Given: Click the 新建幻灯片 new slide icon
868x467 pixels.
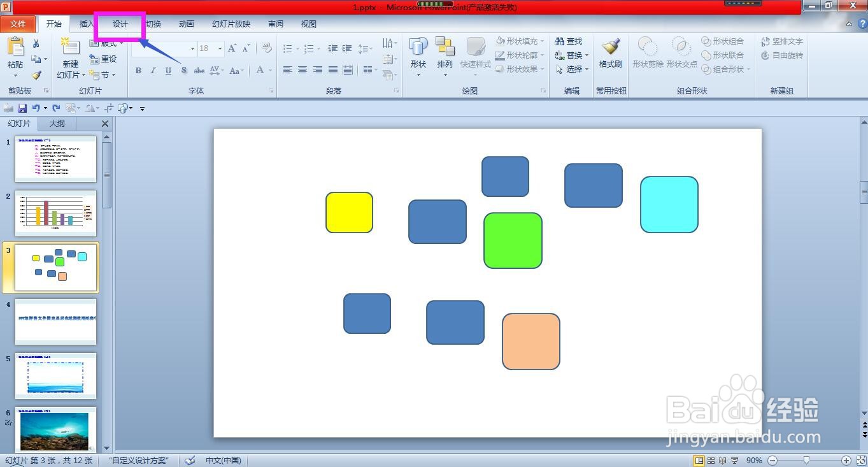Looking at the screenshot, I should (x=70, y=47).
